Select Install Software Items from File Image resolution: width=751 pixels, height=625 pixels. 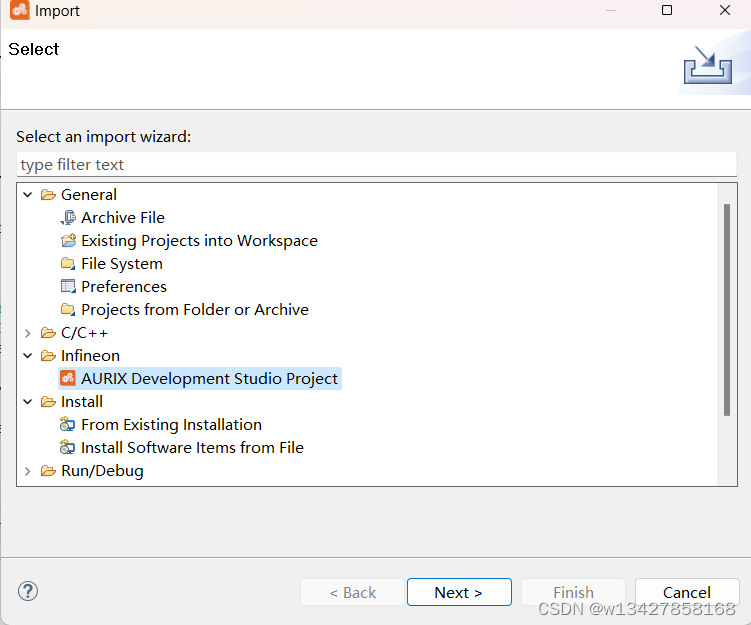(x=192, y=448)
